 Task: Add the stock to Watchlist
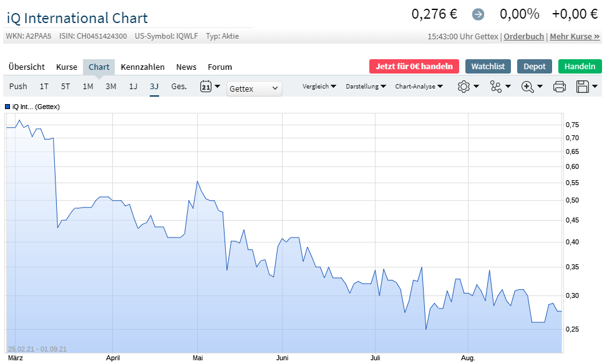(x=488, y=66)
